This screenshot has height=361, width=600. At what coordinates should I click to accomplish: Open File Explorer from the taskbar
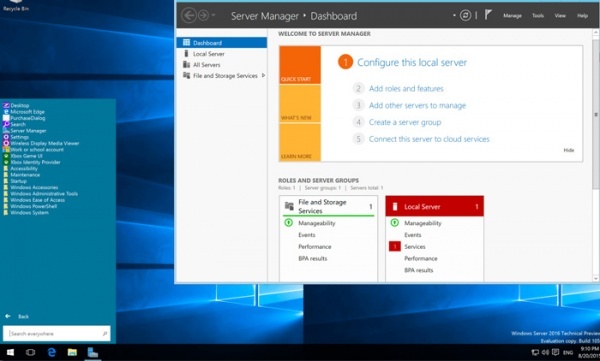(x=72, y=352)
